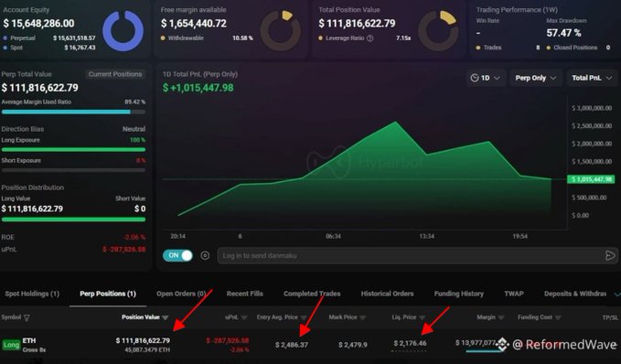Click the Symbol filter funnel icon

[x=27, y=317]
